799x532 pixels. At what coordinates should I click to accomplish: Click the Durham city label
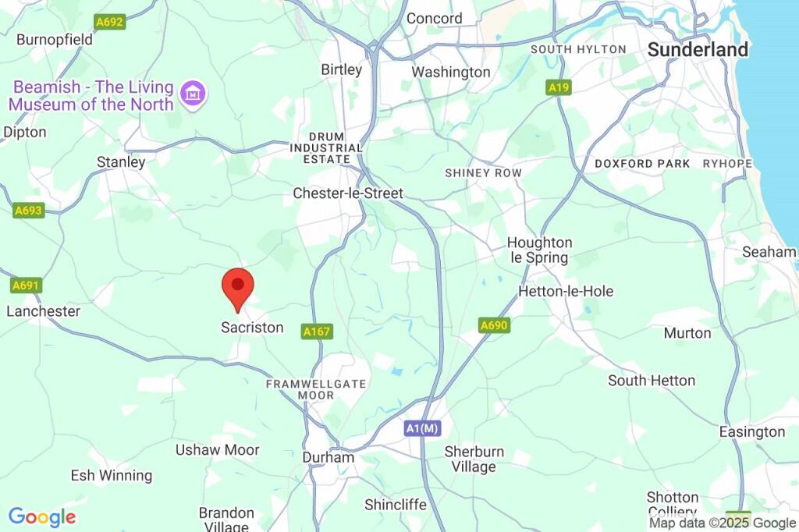(x=328, y=457)
